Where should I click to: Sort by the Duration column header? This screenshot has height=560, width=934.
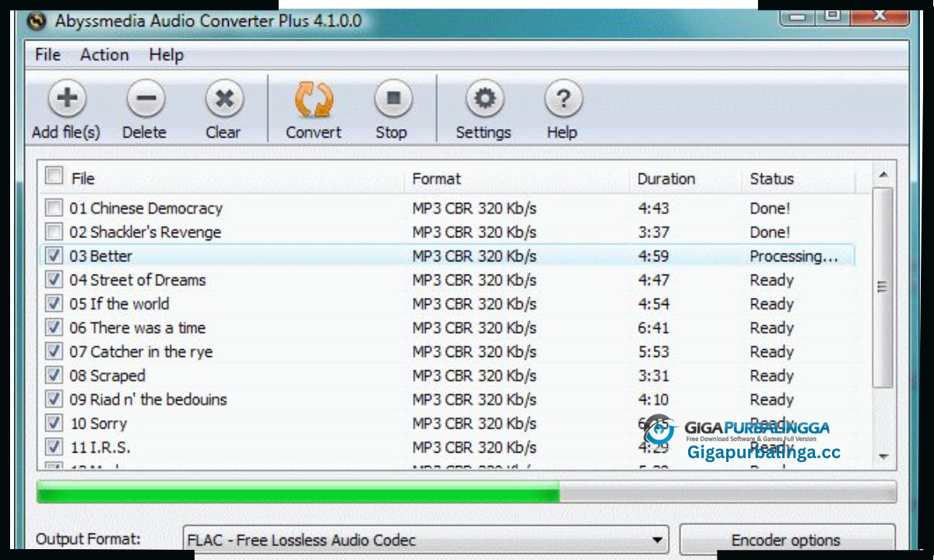[x=666, y=179]
